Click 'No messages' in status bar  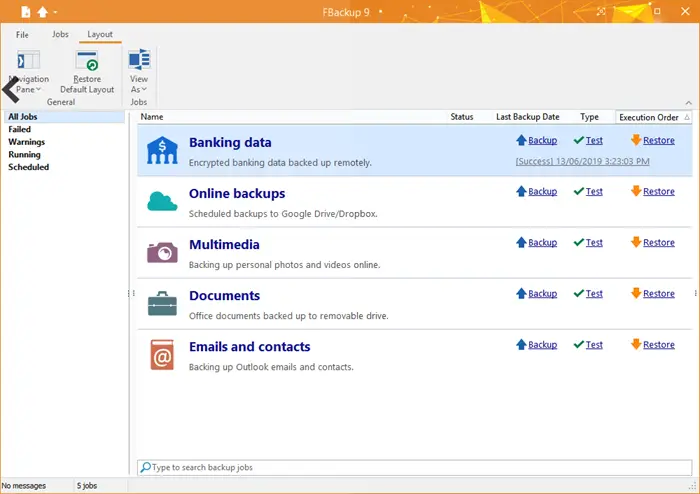tap(24, 486)
